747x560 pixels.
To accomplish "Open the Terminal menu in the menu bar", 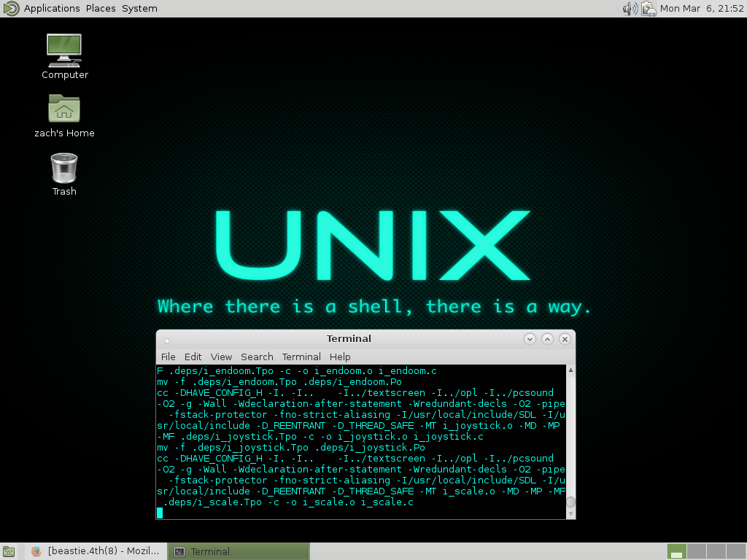I will tap(301, 357).
